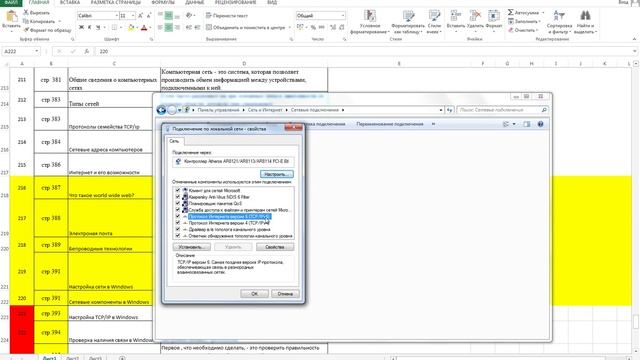
Task: Click the Wrap Text (Перенести текст) button
Action: click(227, 16)
